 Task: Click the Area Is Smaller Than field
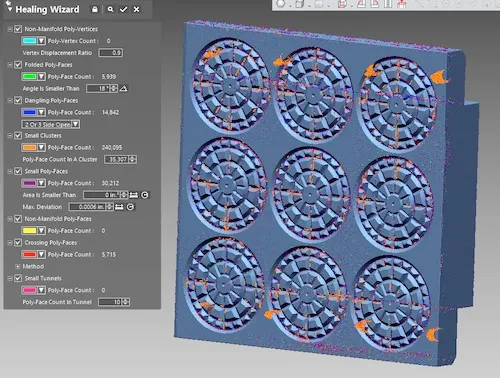102,195
